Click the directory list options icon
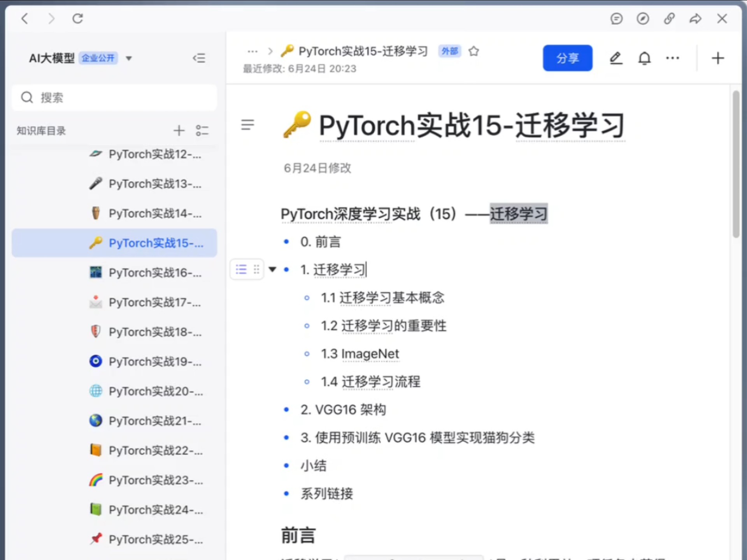This screenshot has width=747, height=560. click(x=202, y=131)
